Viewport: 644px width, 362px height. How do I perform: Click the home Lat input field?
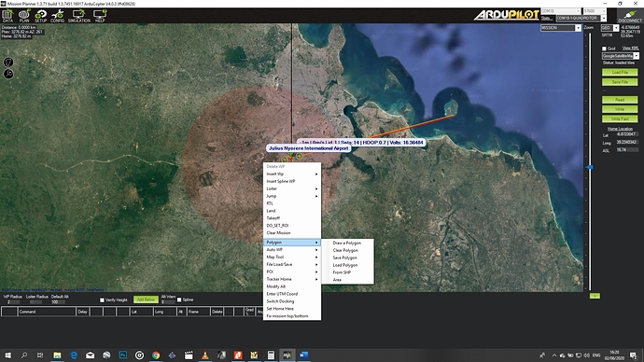coord(627,134)
